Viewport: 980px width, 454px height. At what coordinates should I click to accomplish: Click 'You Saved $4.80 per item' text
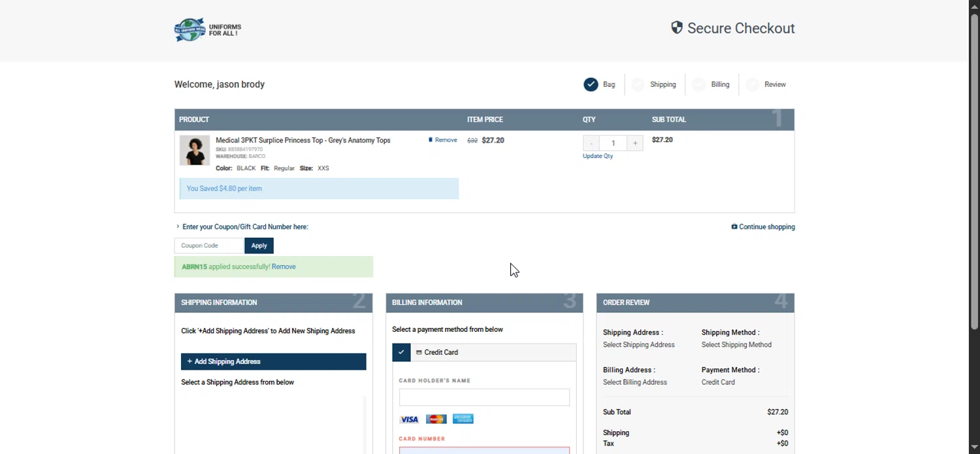tap(224, 189)
